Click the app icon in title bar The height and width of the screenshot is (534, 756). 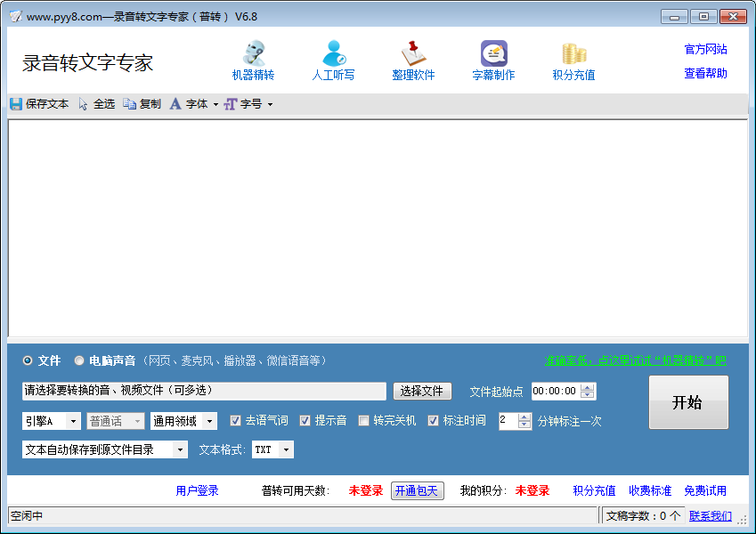click(16, 16)
